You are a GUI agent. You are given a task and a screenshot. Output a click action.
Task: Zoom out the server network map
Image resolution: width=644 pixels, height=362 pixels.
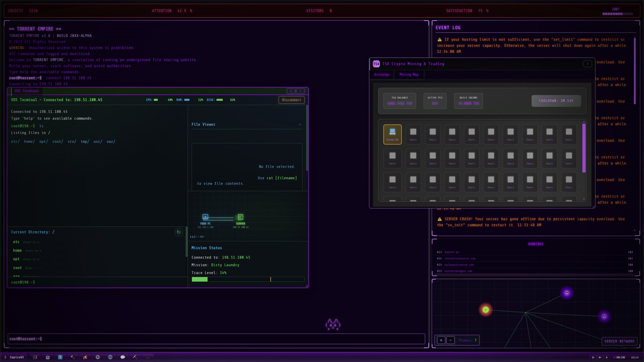(450, 340)
